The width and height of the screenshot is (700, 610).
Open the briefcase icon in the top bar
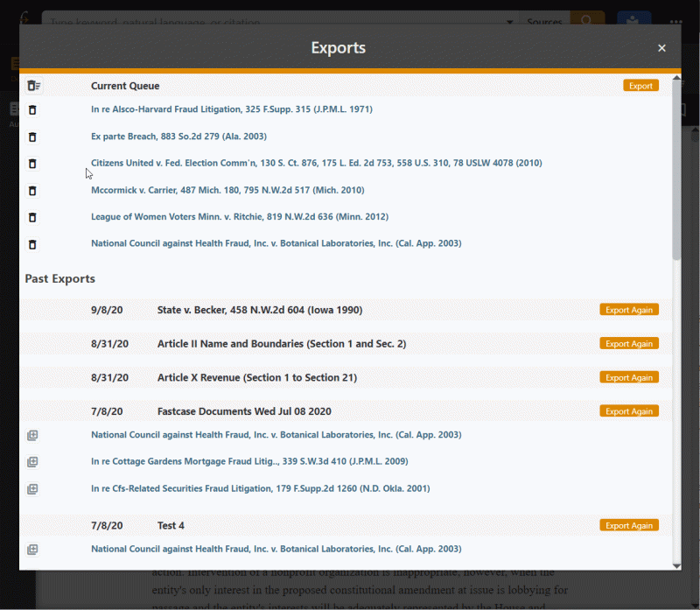pos(633,21)
